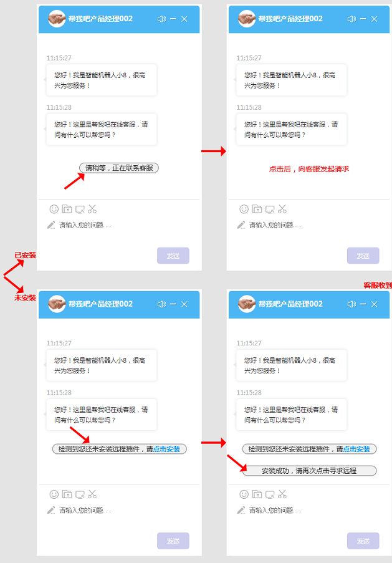This screenshot has width=392, height=563.
Task: Toggle sound icon in bottom-right chat window
Action: pyautogui.click(x=351, y=304)
